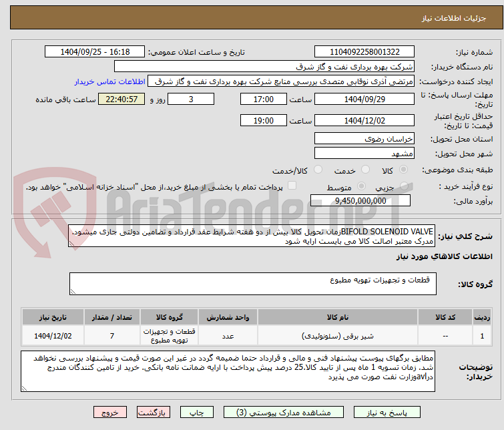
Task: Select the متوسط purchase type radio
Action: tap(362, 186)
